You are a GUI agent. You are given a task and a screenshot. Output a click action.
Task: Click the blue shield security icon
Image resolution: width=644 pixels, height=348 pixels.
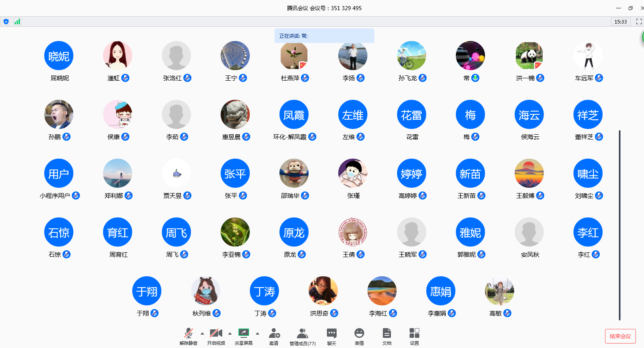pos(6,21)
